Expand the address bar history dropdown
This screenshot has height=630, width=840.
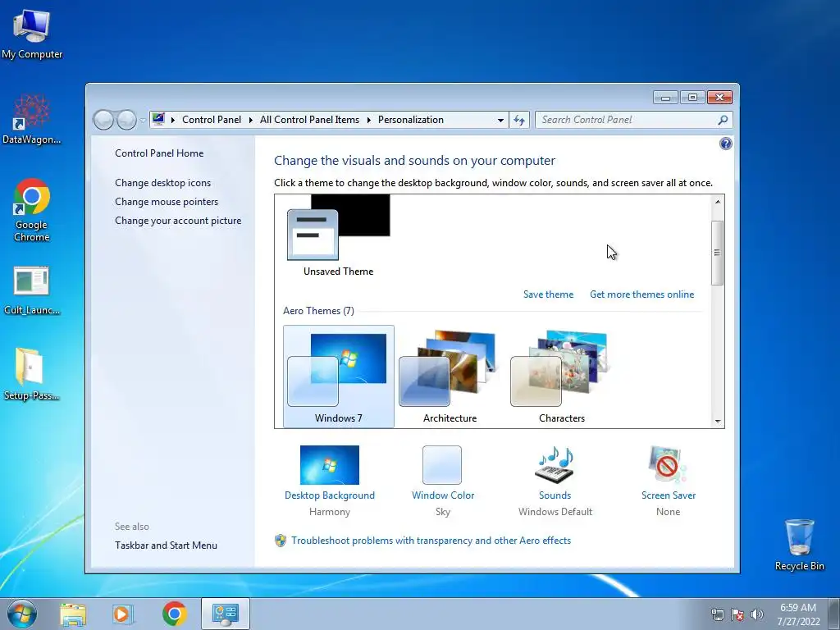tap(500, 120)
